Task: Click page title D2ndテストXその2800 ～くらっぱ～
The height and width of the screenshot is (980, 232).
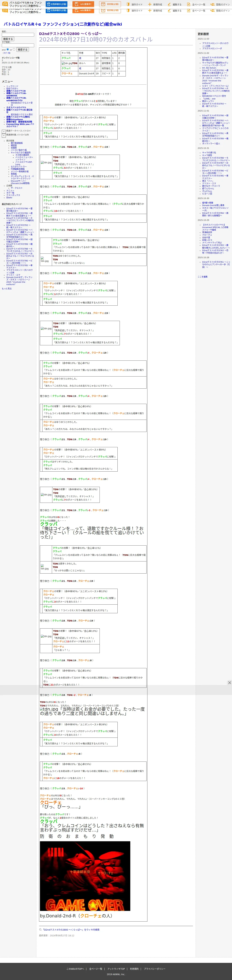Action: pyautogui.click(x=70, y=34)
